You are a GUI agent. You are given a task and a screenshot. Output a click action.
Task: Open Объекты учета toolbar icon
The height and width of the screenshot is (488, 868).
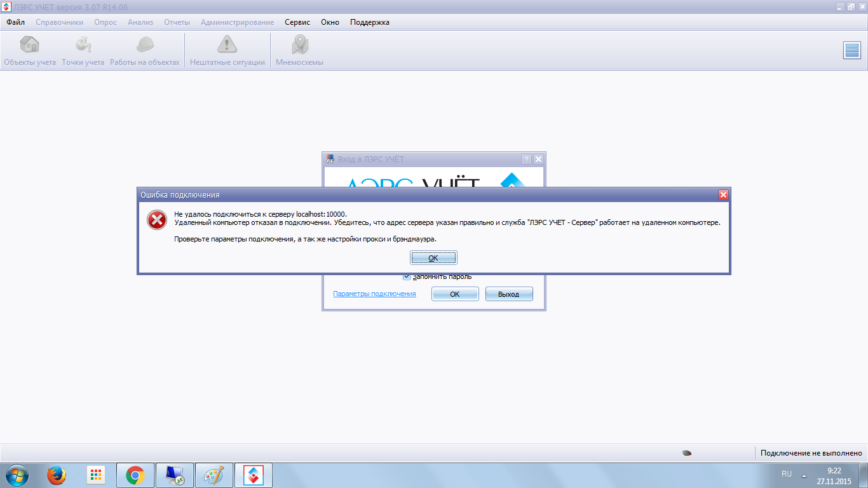30,51
